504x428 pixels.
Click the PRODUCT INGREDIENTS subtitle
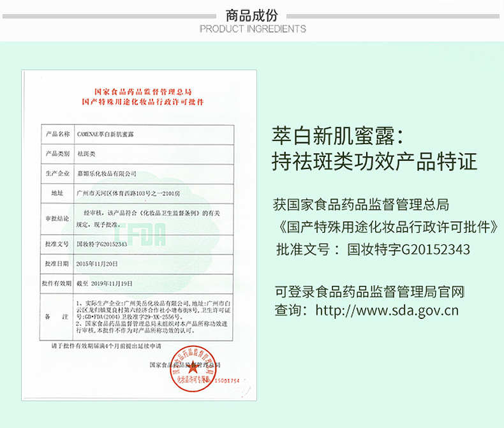pyautogui.click(x=253, y=29)
